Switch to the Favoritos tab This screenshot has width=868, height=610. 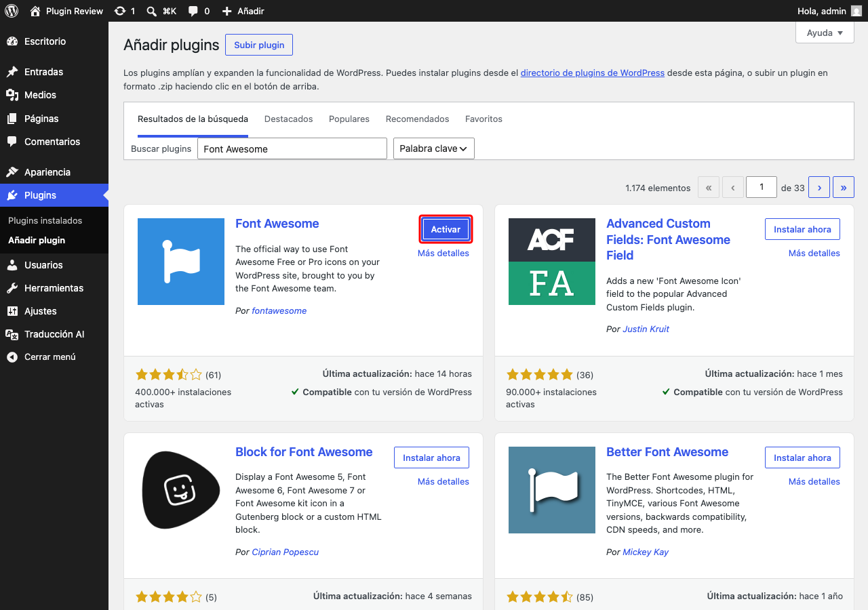tap(484, 119)
